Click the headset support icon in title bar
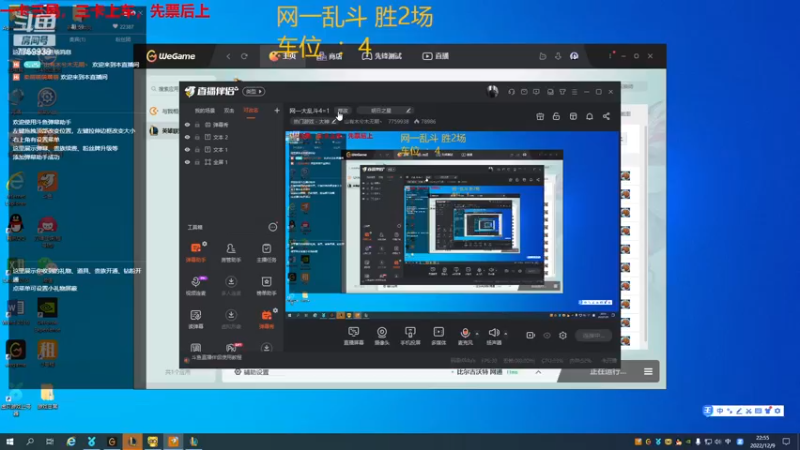The height and width of the screenshot is (450, 800). coord(511,92)
